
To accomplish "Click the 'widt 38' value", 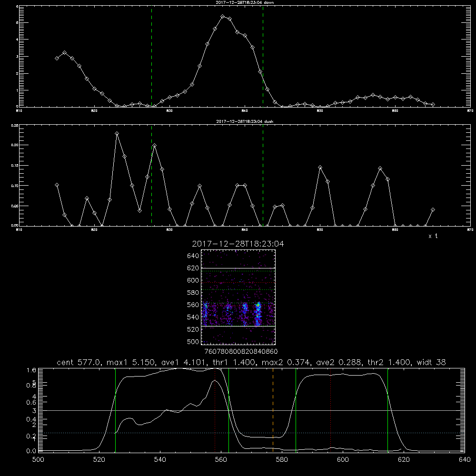I will [431, 362].
